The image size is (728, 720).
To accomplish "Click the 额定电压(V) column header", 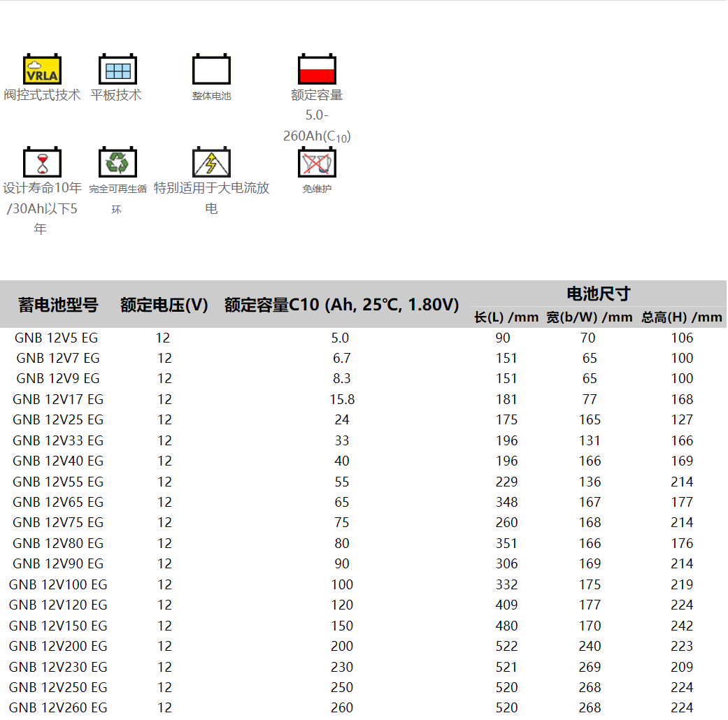I will click(164, 305).
